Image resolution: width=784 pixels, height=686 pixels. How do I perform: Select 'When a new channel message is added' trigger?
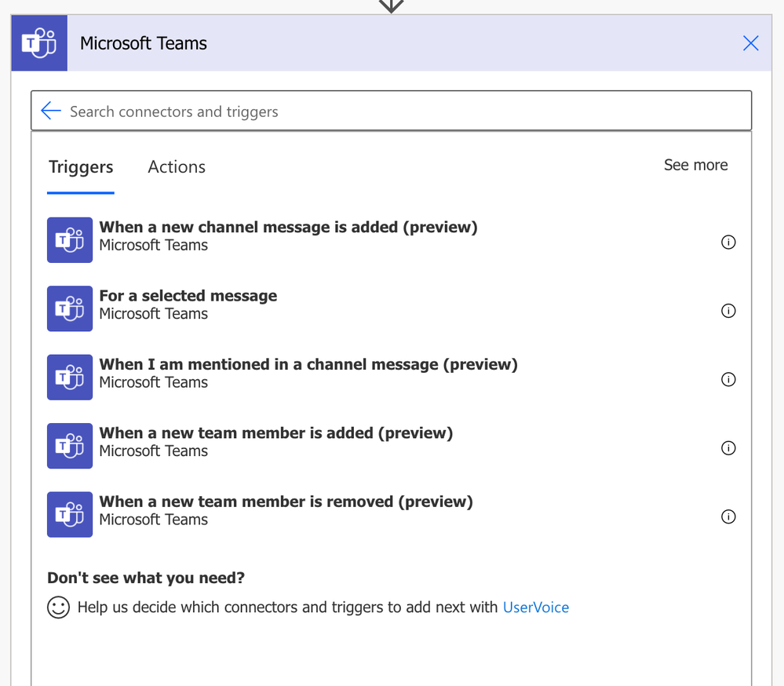tap(288, 228)
